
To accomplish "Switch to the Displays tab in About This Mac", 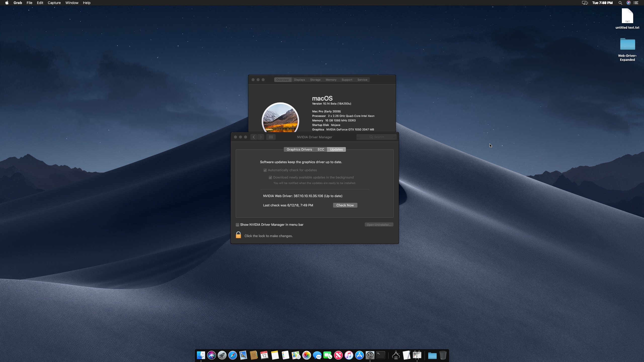I will pos(299,80).
